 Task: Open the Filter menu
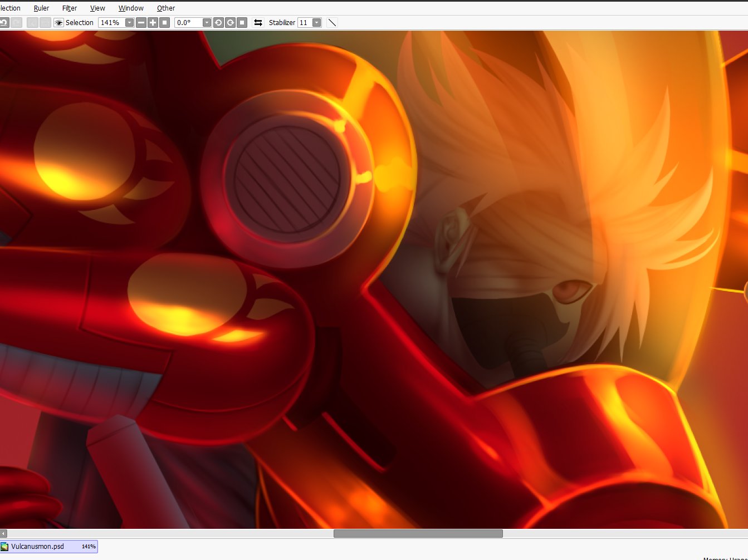(x=70, y=8)
